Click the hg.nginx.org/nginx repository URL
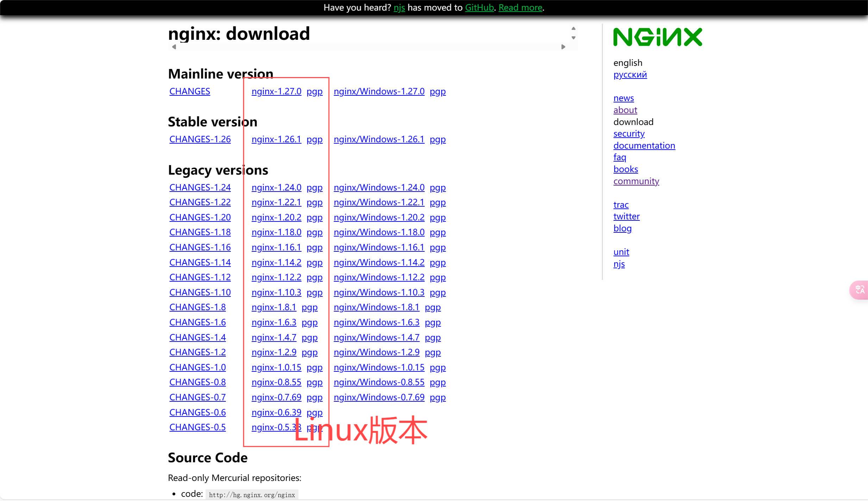Screen dimensions: 868x501 point(252,495)
